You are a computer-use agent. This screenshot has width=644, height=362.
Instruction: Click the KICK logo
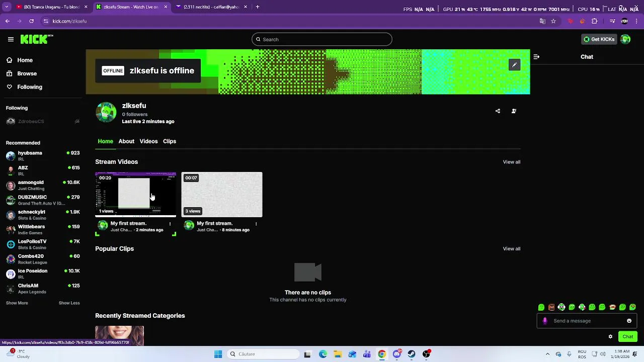coord(36,39)
